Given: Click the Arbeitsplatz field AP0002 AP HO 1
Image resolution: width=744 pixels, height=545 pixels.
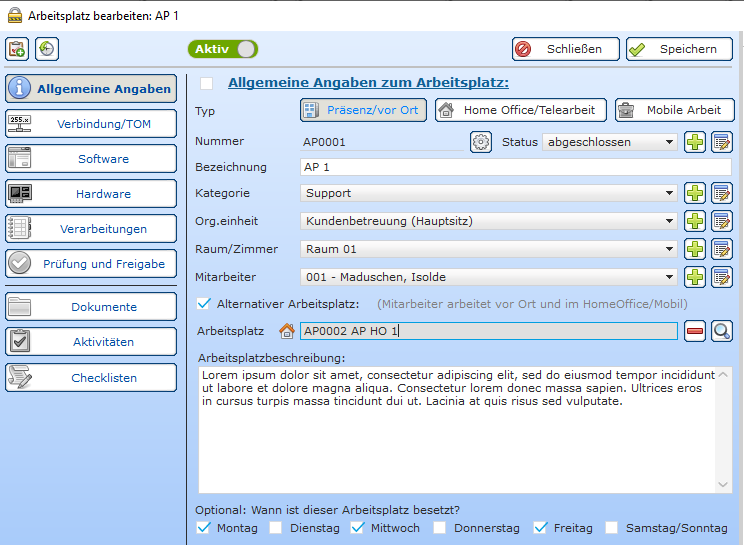Looking at the screenshot, I should coord(489,331).
